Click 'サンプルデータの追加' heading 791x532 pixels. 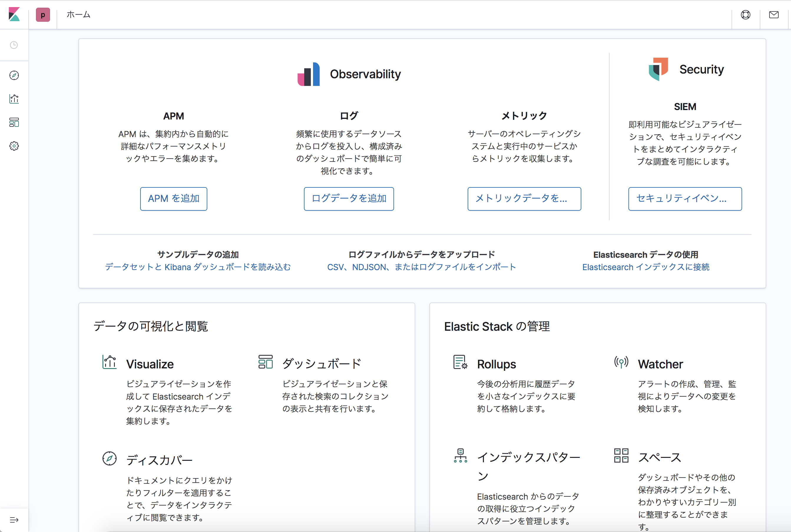[198, 255]
